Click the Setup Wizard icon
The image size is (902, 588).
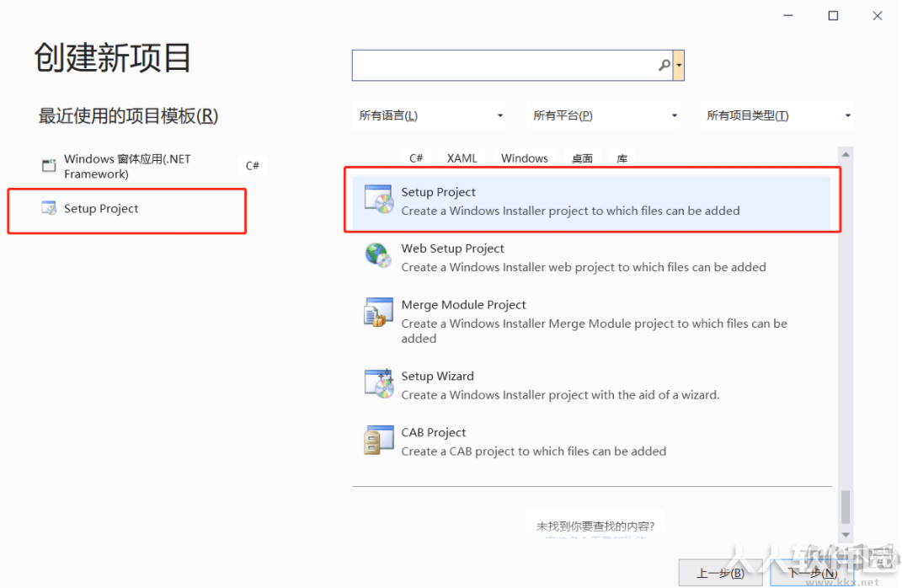tap(379, 383)
